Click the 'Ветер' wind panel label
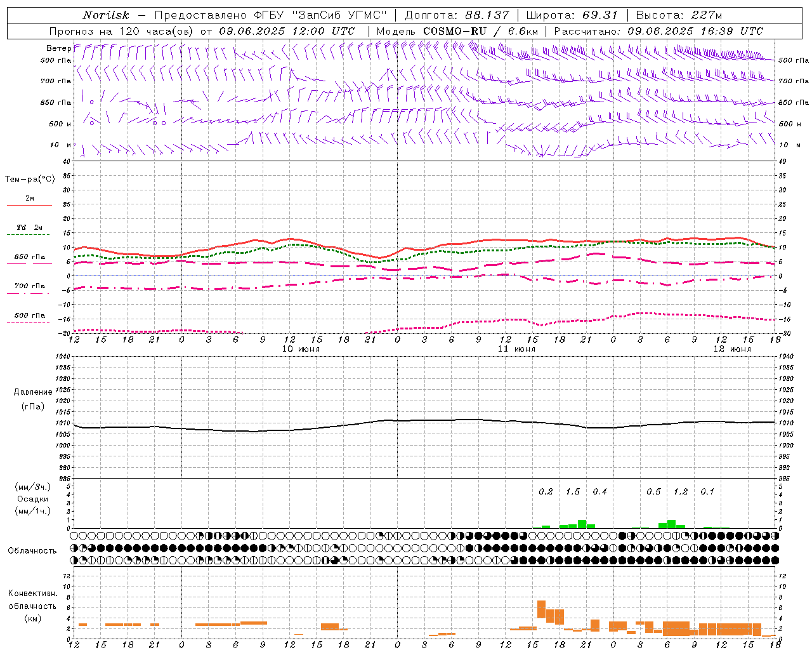812x650 pixels. pos(58,48)
